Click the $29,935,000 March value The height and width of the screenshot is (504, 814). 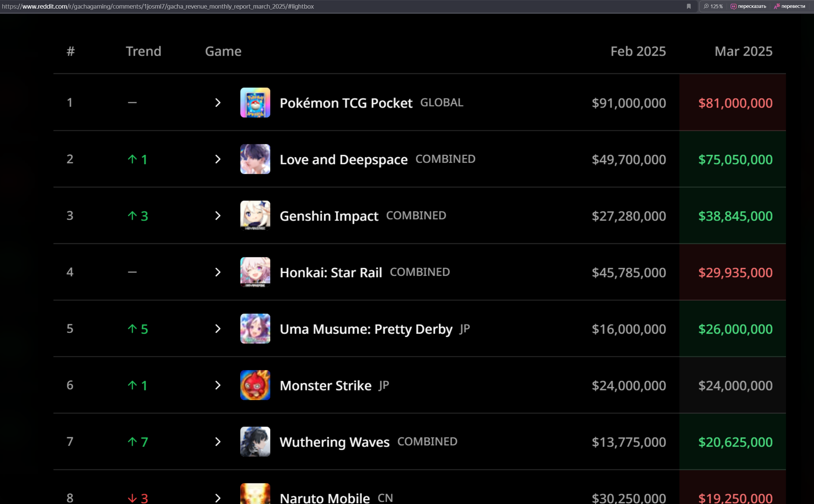(735, 273)
